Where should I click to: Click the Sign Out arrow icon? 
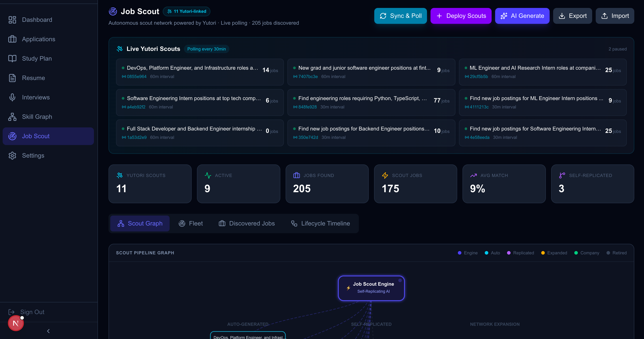(x=11, y=312)
